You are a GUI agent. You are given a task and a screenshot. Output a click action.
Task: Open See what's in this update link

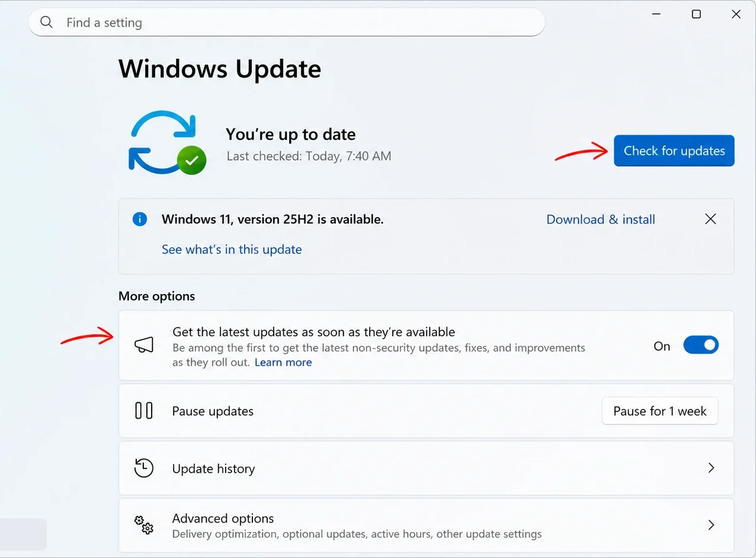pos(232,250)
